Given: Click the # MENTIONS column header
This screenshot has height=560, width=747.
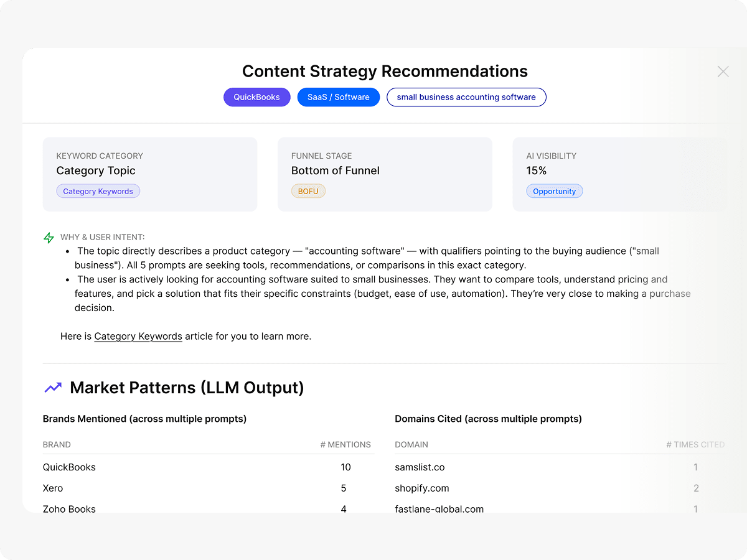Looking at the screenshot, I should click(x=345, y=444).
